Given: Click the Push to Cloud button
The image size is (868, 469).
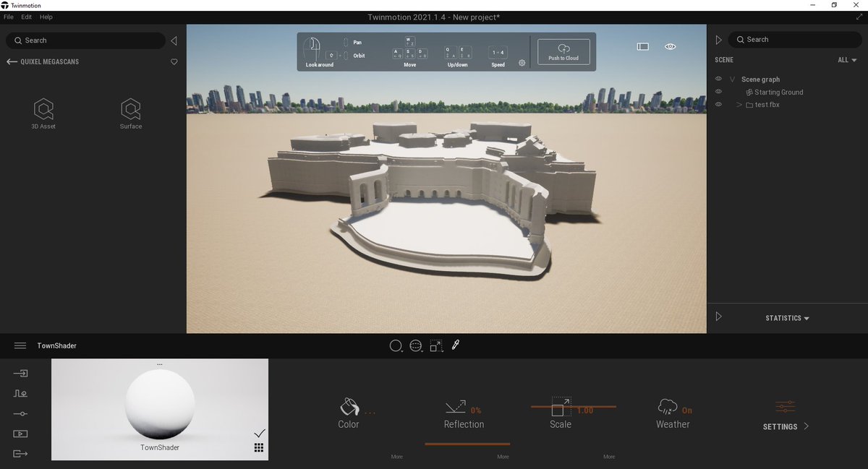Looking at the screenshot, I should (x=563, y=51).
